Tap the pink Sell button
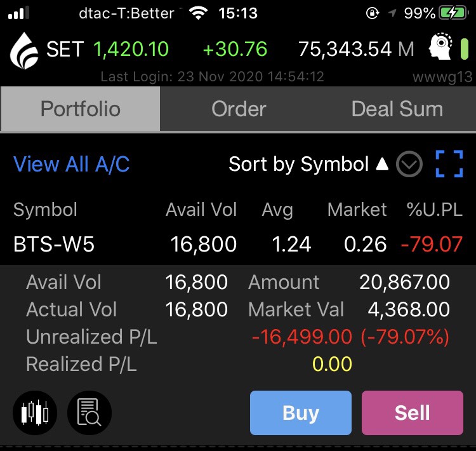Screen dimensions: 476x451 click(x=413, y=413)
